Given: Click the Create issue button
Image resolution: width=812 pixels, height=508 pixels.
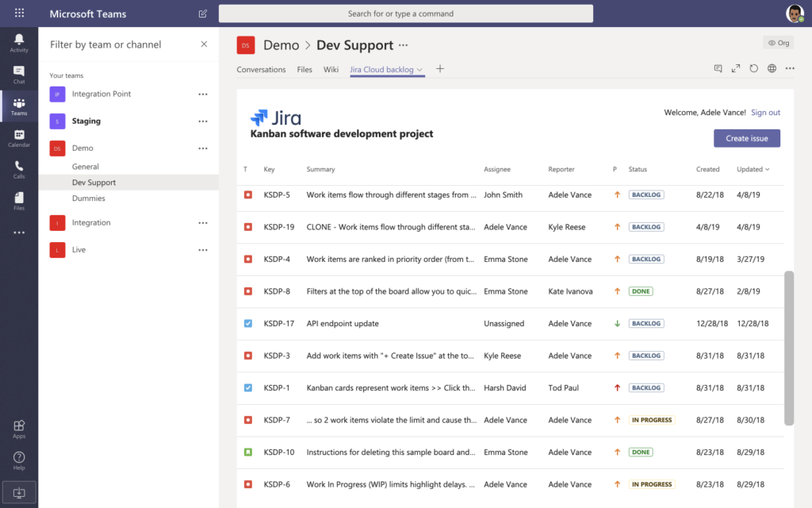Looking at the screenshot, I should pos(747,138).
